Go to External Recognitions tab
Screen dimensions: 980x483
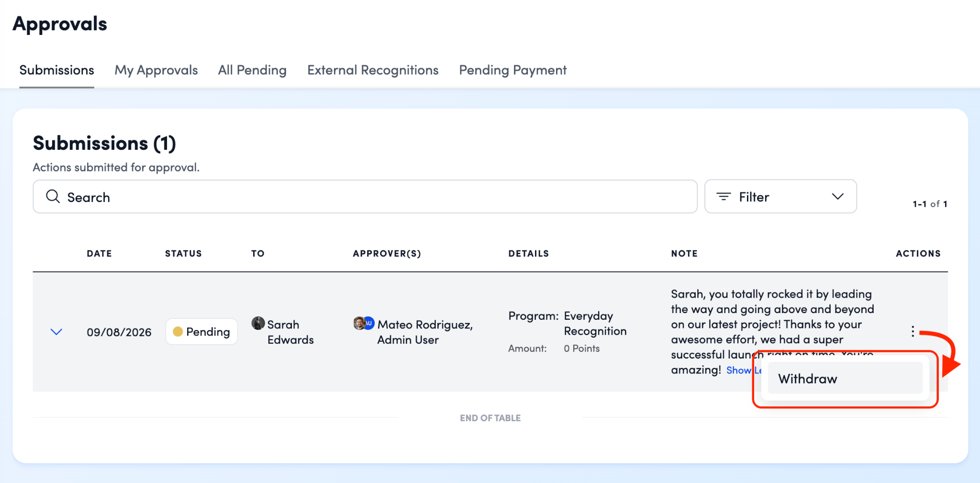[x=373, y=70]
